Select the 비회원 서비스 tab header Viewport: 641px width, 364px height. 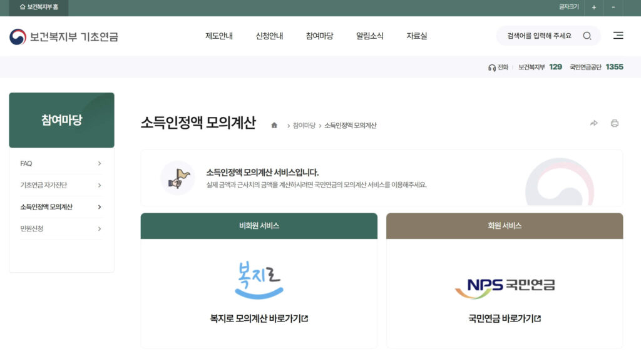pyautogui.click(x=258, y=226)
